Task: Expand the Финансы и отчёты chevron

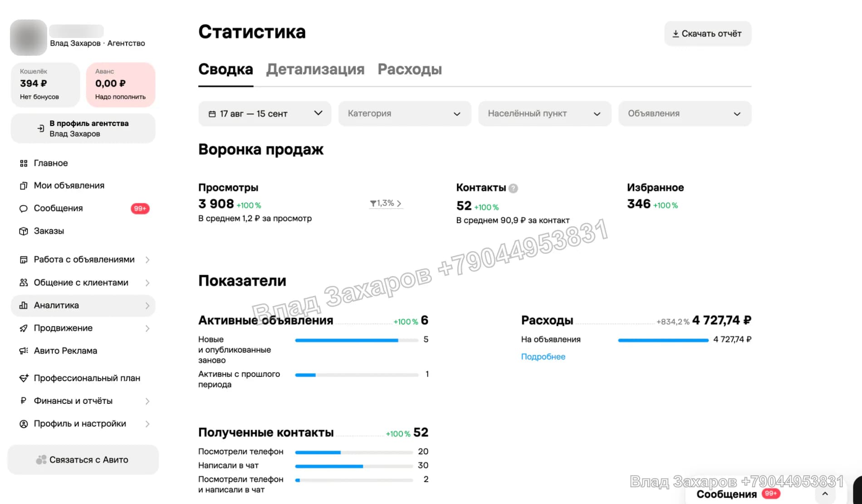Action: (147, 401)
